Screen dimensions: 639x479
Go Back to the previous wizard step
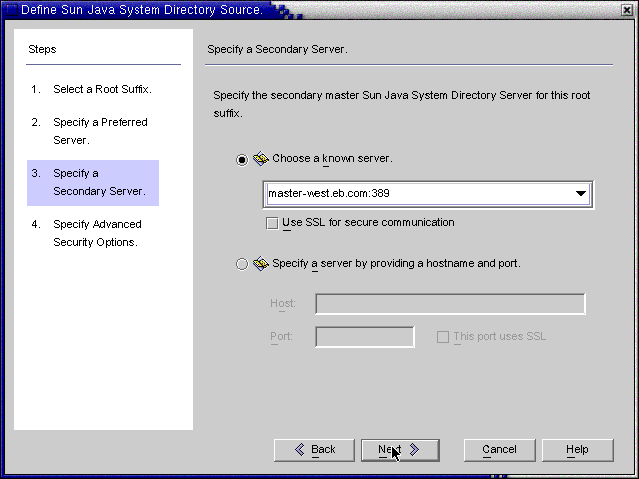(x=314, y=450)
